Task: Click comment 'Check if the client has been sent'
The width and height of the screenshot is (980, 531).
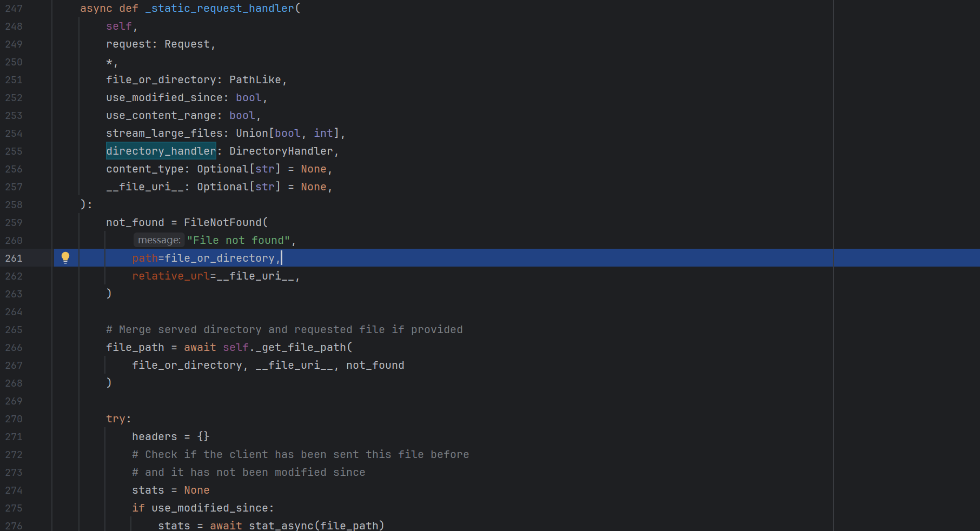Action: 301,454
